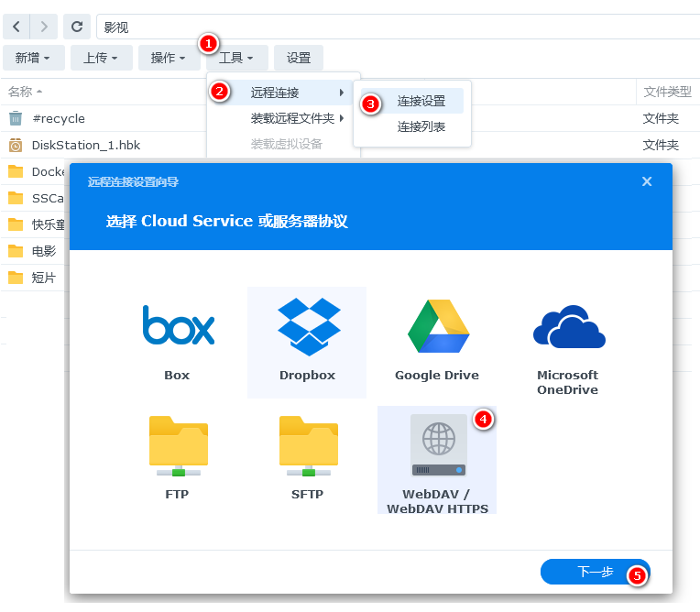
Task: Close the 远程连接设置向导 dialog
Action: (x=647, y=181)
